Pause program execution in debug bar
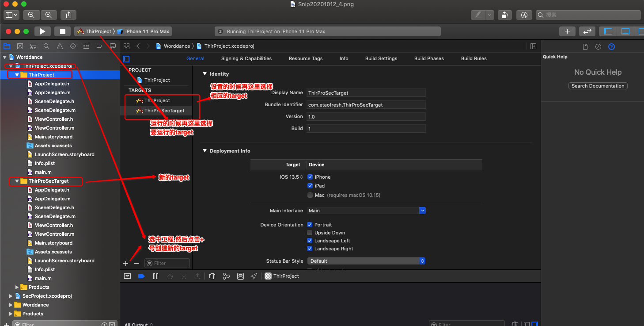The image size is (644, 326). [x=155, y=276]
